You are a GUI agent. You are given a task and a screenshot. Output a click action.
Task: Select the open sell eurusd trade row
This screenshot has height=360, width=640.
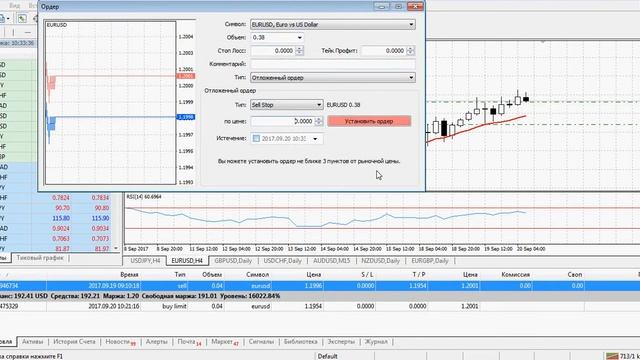(x=320, y=286)
